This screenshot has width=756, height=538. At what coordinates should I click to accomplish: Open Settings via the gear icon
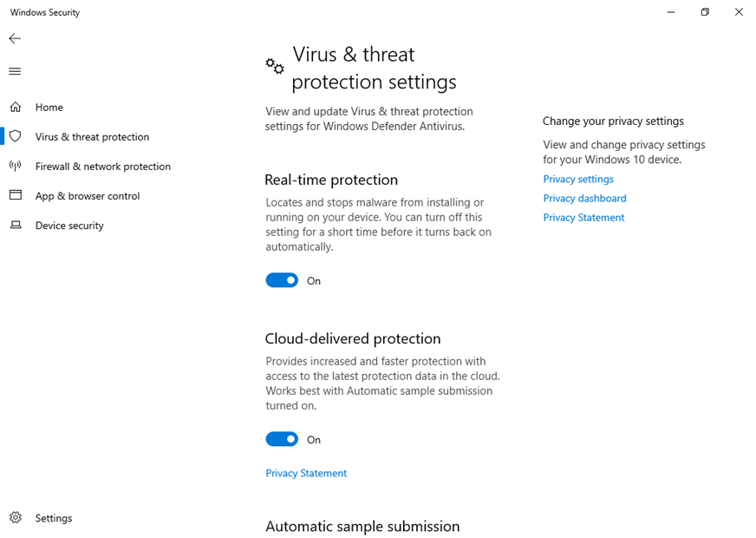tap(14, 517)
